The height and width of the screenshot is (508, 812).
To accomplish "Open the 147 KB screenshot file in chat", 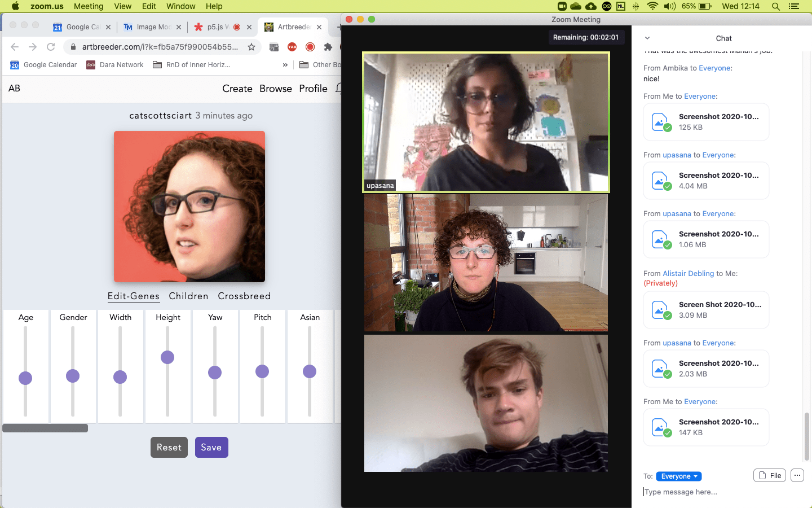I will 706,427.
